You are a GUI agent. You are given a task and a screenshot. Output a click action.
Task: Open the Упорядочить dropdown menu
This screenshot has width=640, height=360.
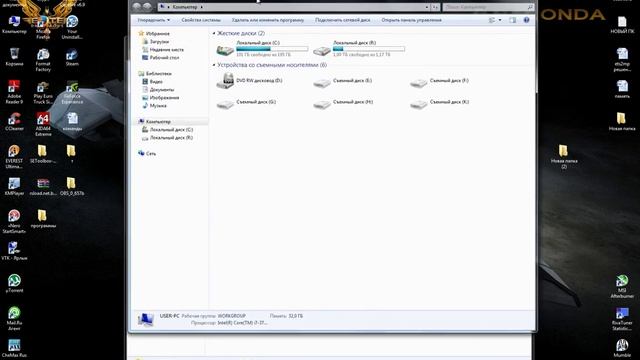pos(153,20)
